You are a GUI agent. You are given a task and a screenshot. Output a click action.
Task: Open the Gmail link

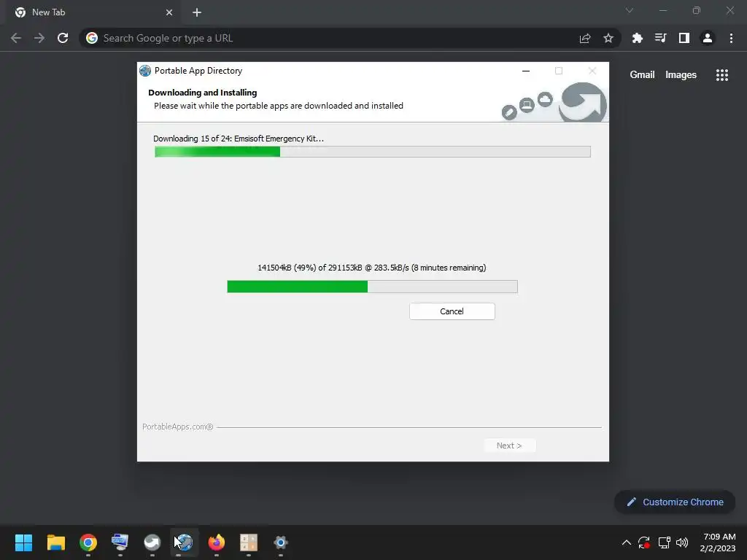click(x=642, y=75)
